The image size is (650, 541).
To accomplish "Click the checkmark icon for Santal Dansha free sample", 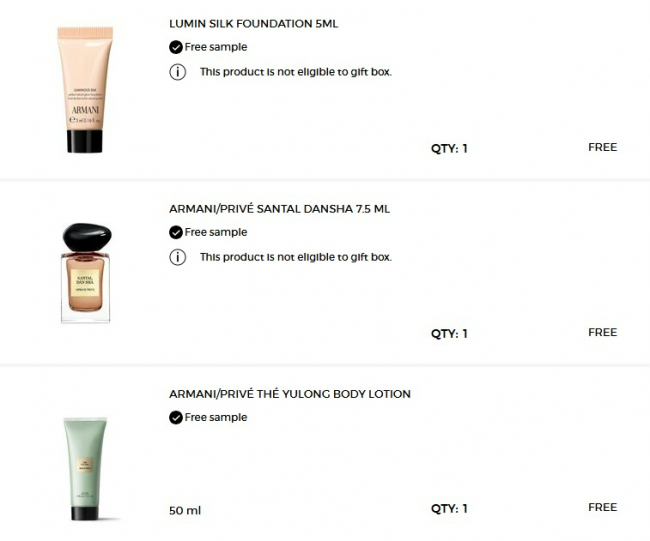I will [x=176, y=233].
